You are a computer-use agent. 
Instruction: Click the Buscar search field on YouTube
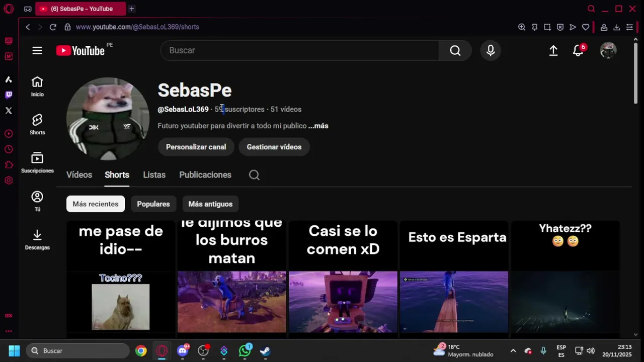pos(300,50)
